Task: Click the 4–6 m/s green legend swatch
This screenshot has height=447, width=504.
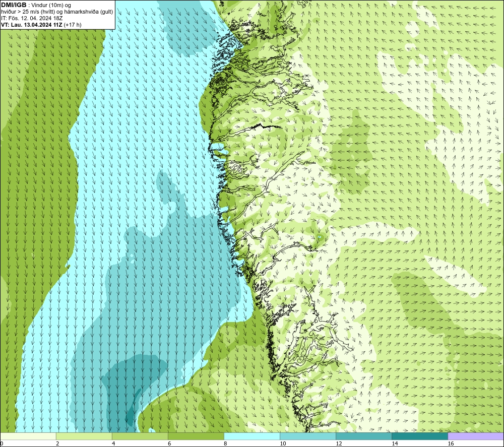Action: click(140, 436)
